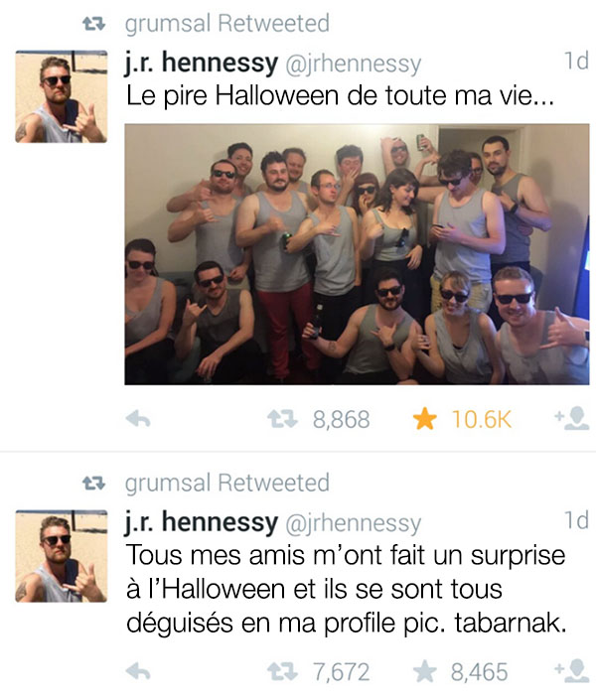
Task: Click j.r. hennessy name in first tweet
Action: [x=202, y=63]
